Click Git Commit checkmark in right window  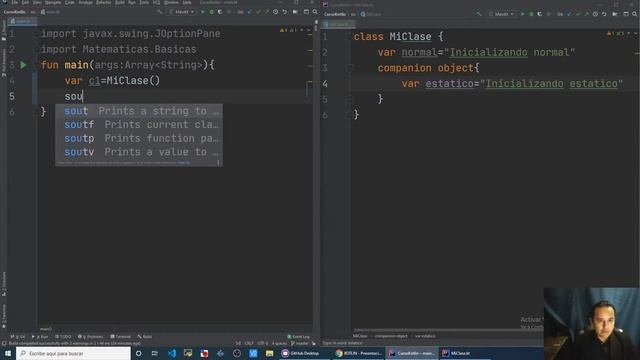click(x=578, y=14)
